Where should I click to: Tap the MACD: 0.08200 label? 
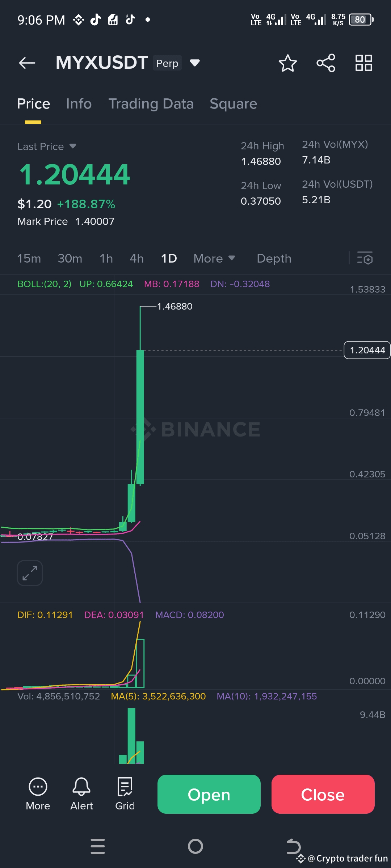(190, 615)
